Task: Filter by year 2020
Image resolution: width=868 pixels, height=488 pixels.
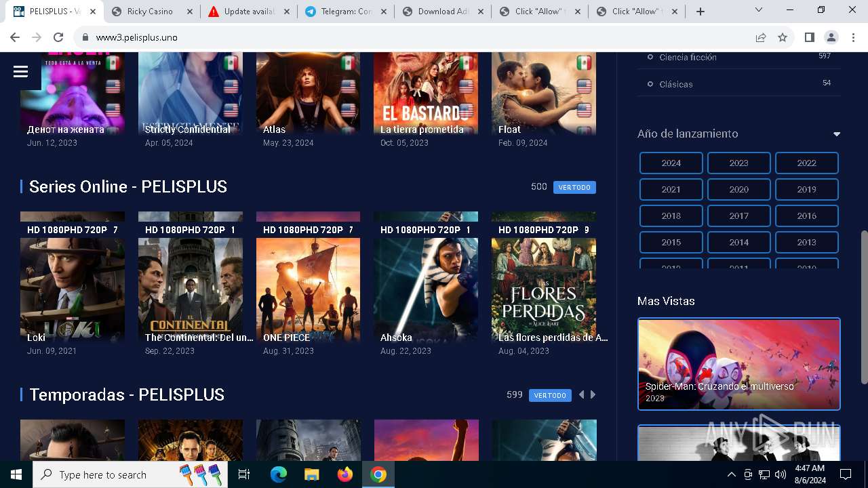Action: click(x=739, y=190)
